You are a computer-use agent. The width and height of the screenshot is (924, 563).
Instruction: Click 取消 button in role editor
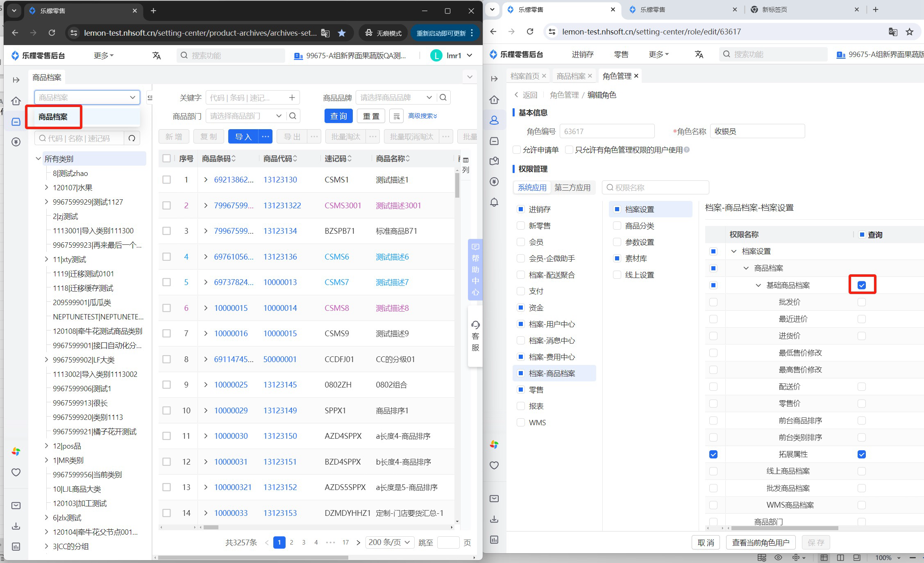pos(706,542)
